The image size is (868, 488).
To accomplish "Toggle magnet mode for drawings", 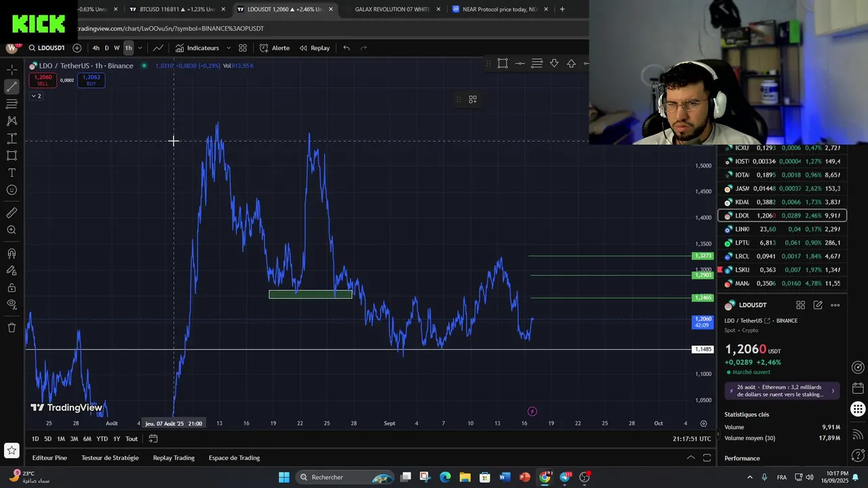I will (12, 253).
